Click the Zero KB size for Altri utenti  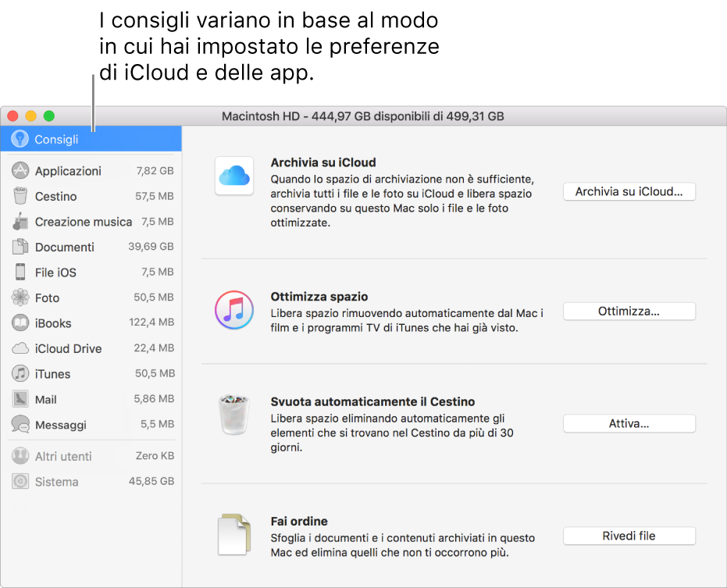coord(155,456)
